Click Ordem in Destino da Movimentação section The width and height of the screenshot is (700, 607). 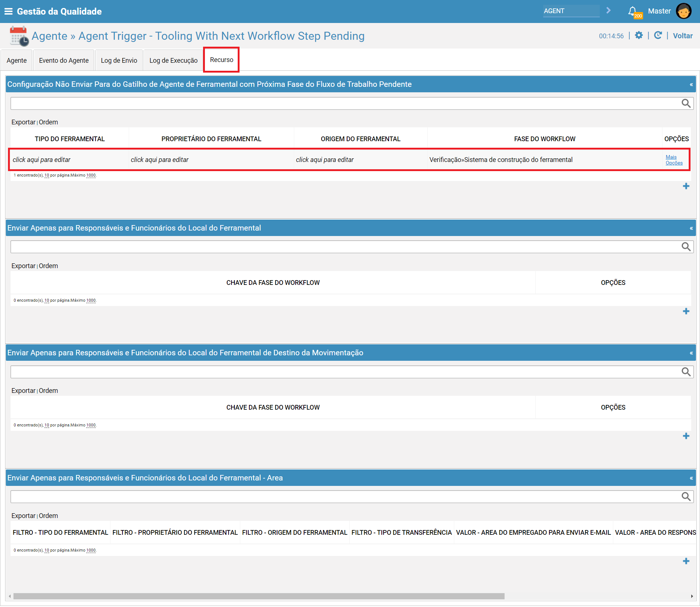click(48, 391)
